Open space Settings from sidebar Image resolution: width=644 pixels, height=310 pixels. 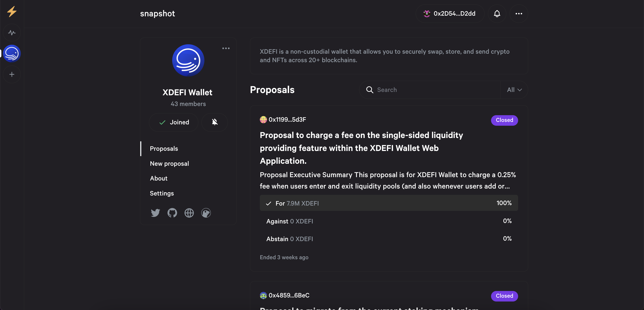(161, 193)
